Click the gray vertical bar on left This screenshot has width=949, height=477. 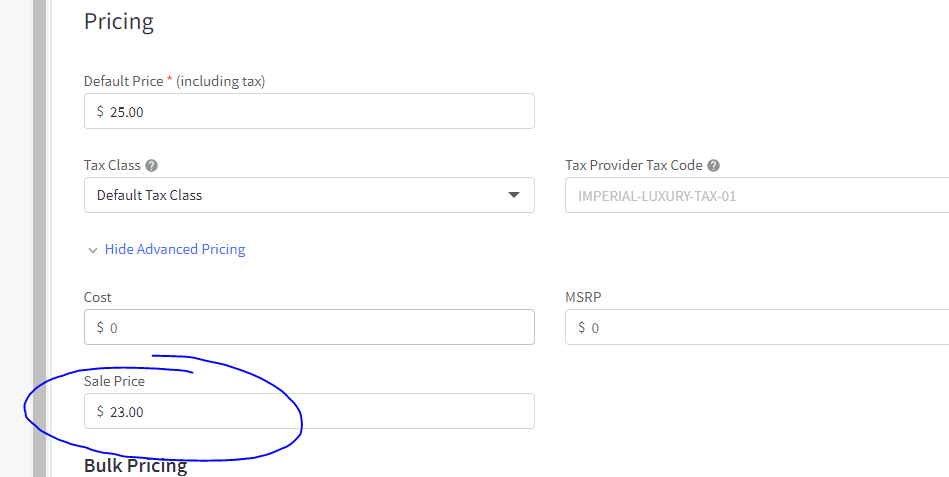pos(39,238)
